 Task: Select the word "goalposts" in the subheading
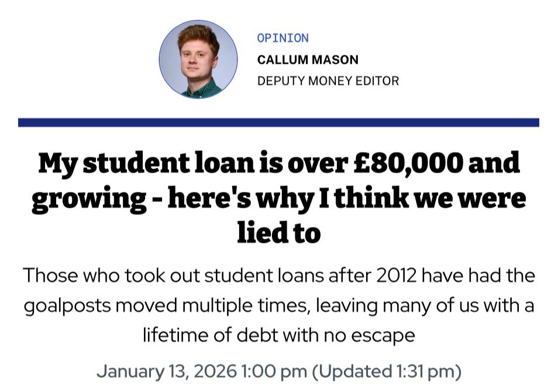click(x=68, y=306)
